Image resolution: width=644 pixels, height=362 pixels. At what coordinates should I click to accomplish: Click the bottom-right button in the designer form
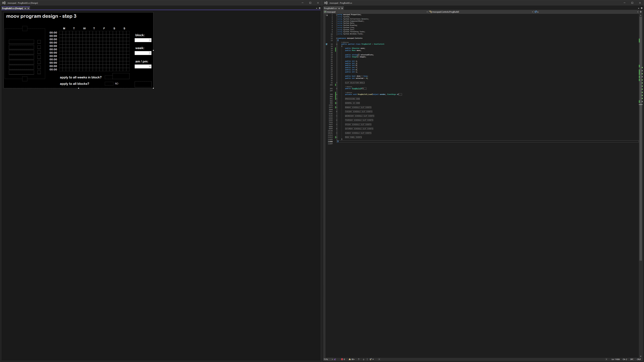[x=143, y=84]
